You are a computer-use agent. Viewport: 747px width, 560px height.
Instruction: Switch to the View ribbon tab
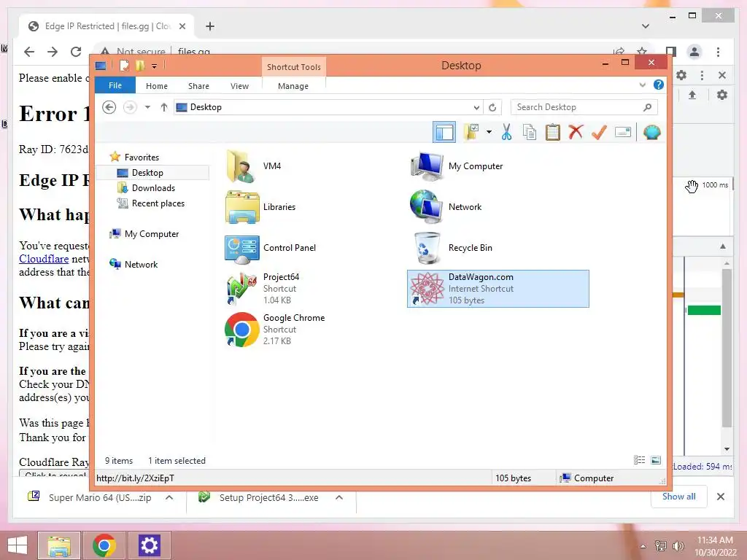pos(239,86)
